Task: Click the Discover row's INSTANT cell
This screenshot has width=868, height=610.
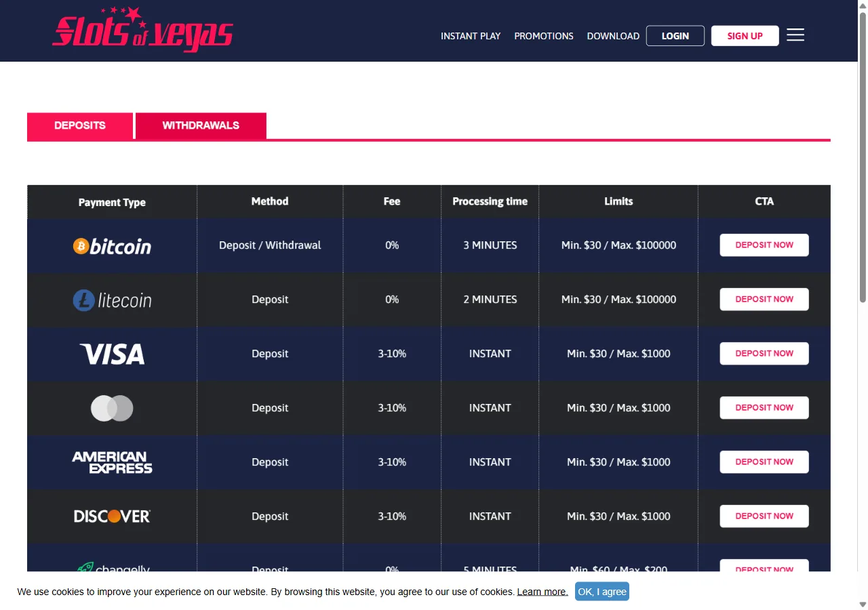Action: click(490, 516)
